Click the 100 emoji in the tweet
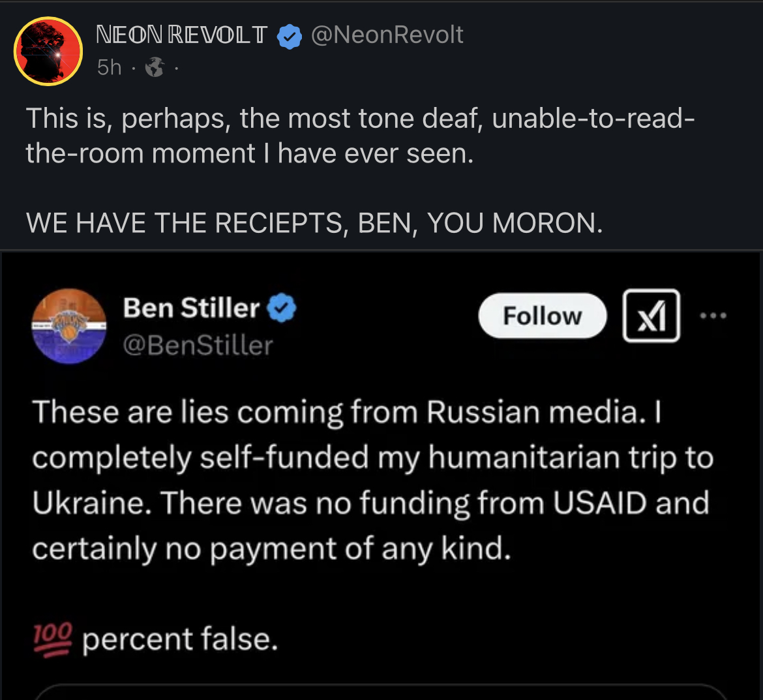This screenshot has height=700, width=763. pyautogui.click(x=52, y=639)
